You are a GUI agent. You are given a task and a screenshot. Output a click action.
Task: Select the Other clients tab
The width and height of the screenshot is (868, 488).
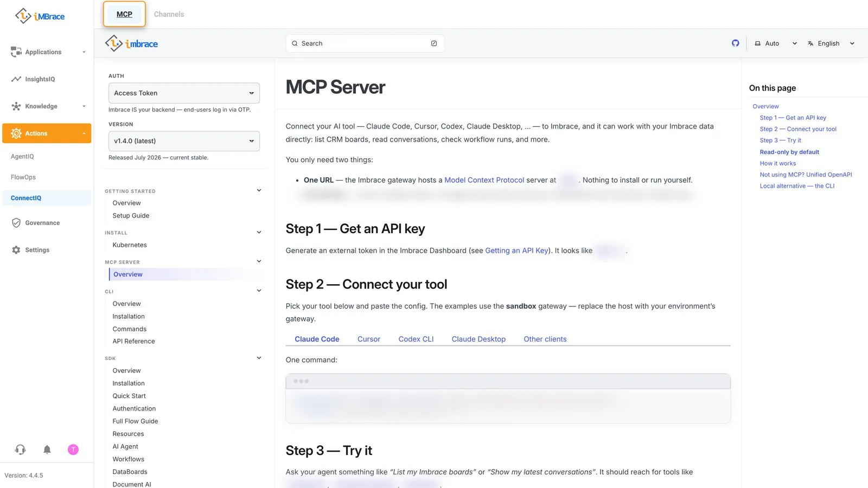545,339
